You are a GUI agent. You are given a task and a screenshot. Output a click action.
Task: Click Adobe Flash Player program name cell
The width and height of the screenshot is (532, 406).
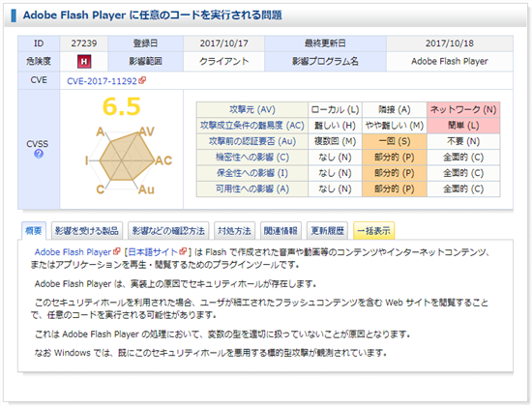(x=450, y=62)
